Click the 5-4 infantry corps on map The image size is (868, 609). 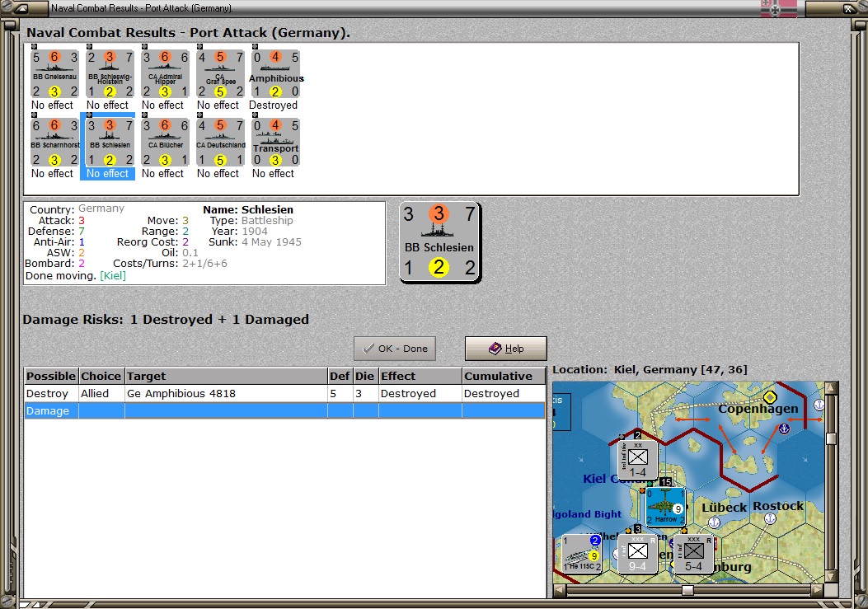coord(693,554)
